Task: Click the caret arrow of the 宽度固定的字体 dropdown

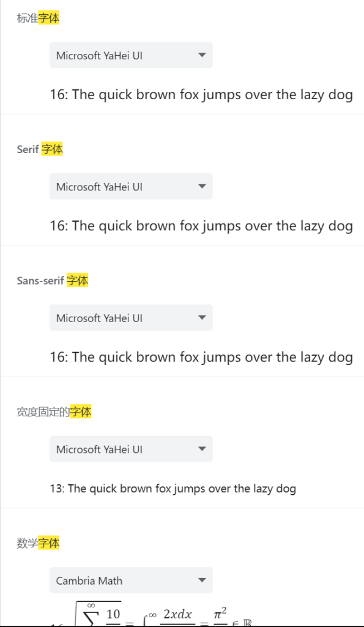Action: [202, 449]
